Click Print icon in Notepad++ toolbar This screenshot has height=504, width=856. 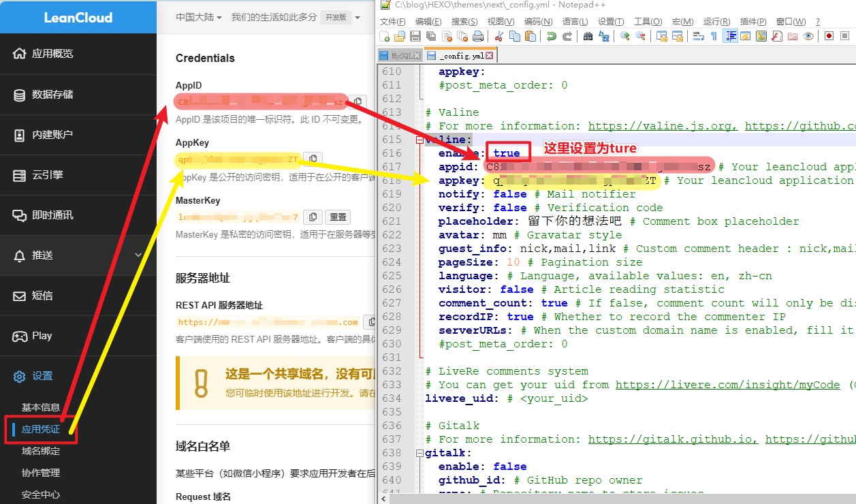(478, 35)
